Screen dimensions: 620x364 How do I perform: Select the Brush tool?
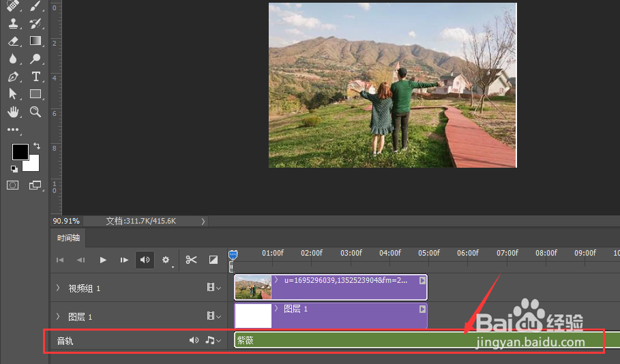35,5
